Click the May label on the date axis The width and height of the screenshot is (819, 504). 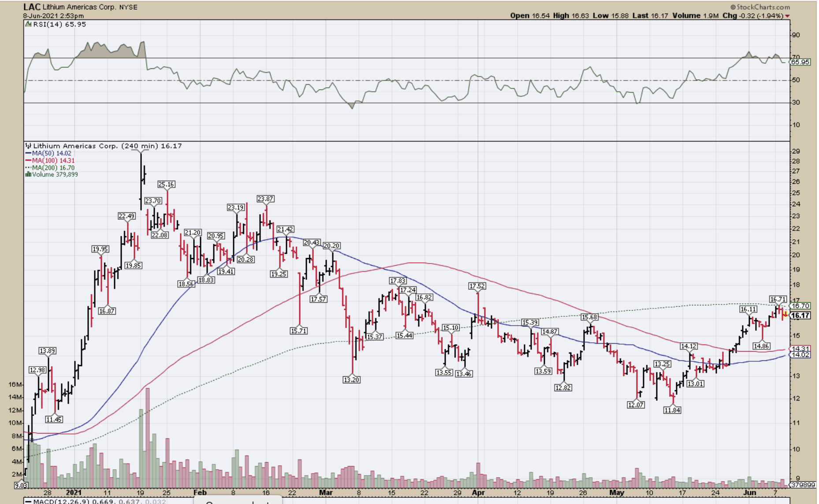coord(617,493)
